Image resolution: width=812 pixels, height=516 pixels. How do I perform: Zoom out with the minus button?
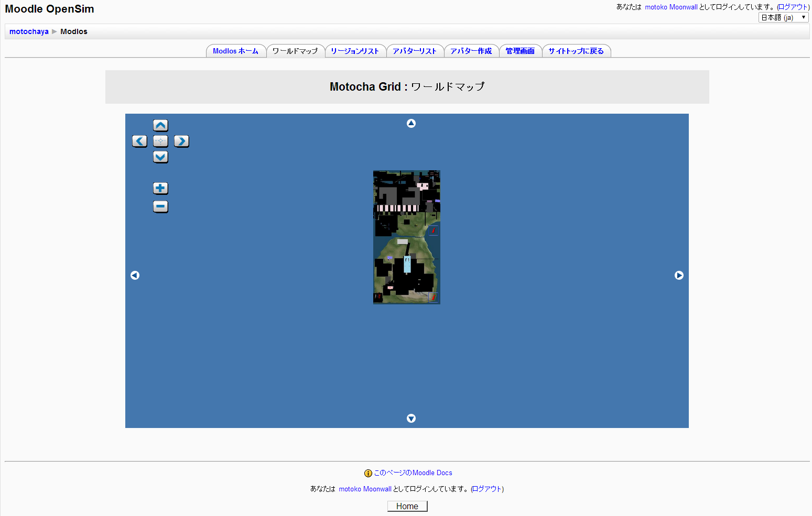point(160,207)
